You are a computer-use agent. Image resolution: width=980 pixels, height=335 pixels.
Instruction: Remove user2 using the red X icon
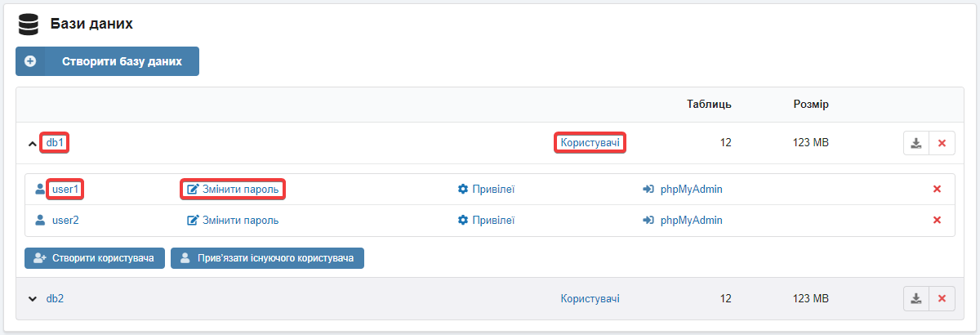pyautogui.click(x=937, y=220)
